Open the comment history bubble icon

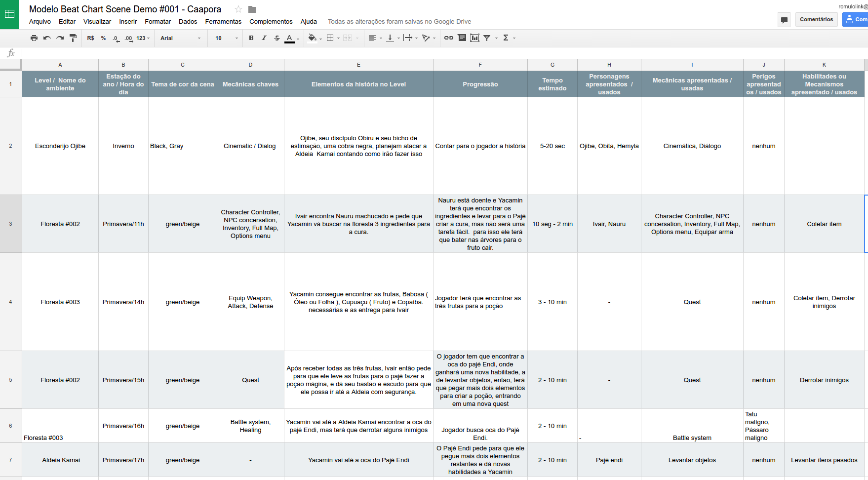click(x=784, y=20)
